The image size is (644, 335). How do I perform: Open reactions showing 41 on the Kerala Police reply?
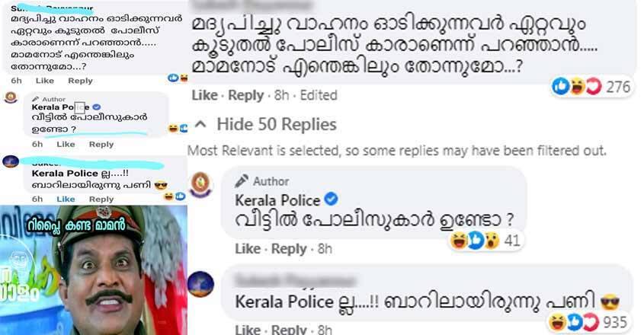(485, 240)
